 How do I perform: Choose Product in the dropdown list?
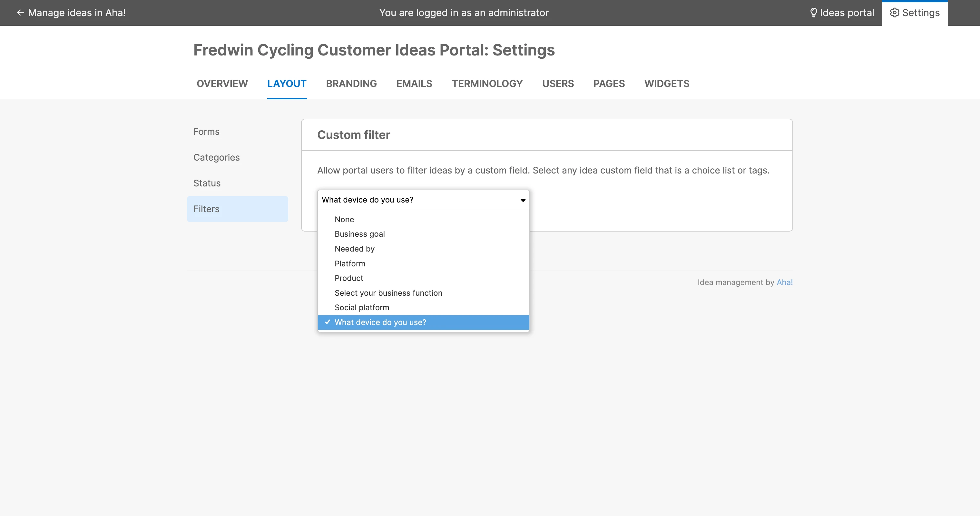coord(348,278)
